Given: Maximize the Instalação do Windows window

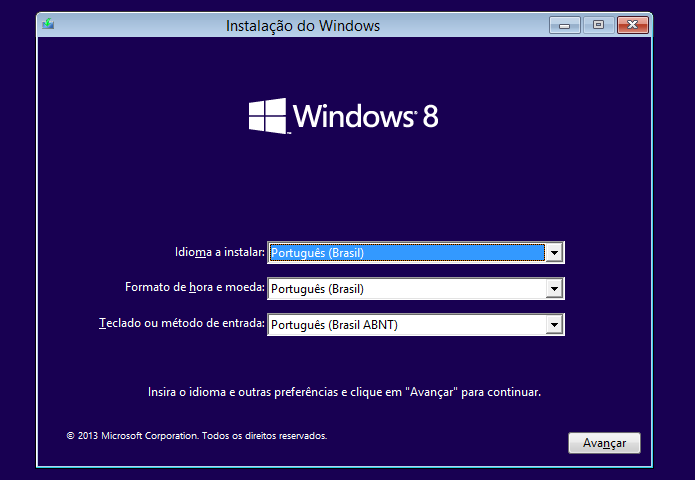Looking at the screenshot, I should (598, 25).
